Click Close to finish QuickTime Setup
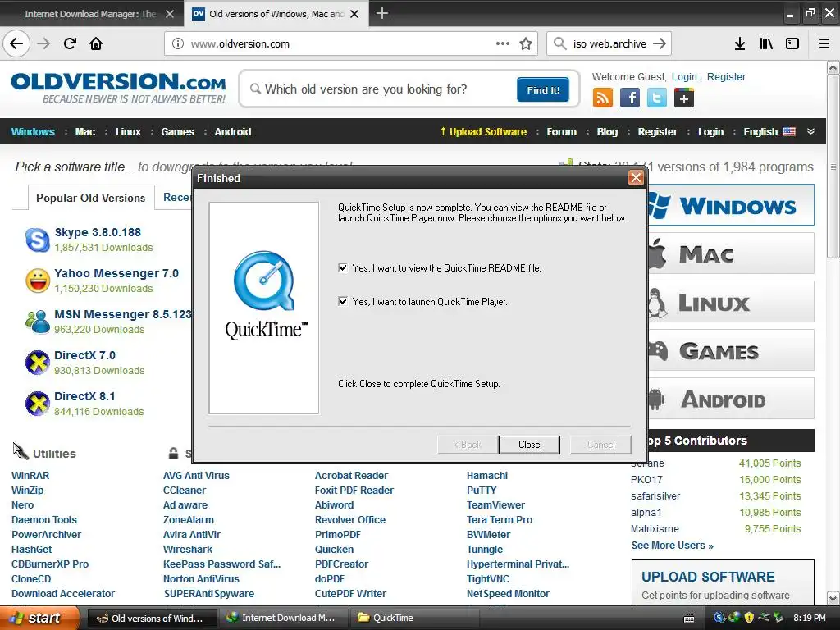 (x=529, y=444)
